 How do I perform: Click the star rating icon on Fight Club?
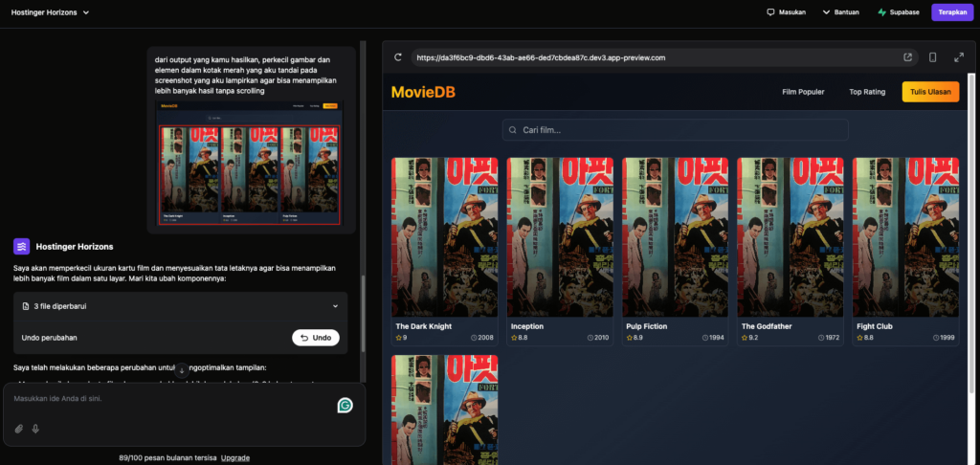point(860,338)
